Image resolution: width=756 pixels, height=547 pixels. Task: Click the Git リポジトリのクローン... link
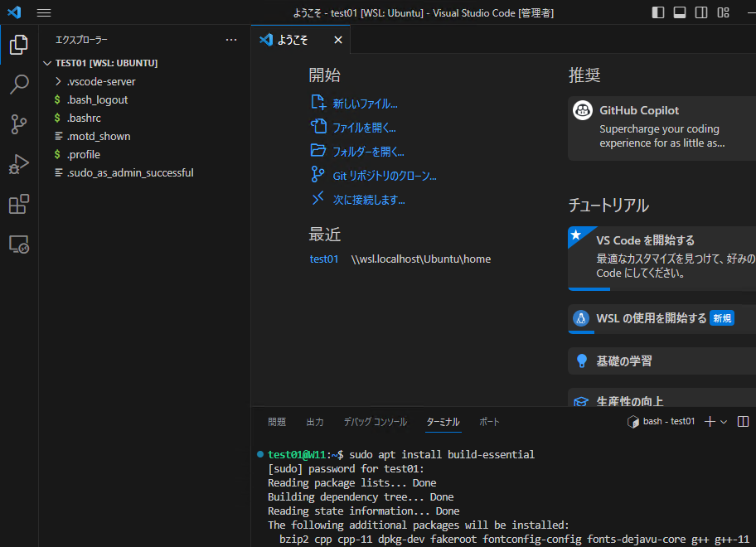(385, 176)
